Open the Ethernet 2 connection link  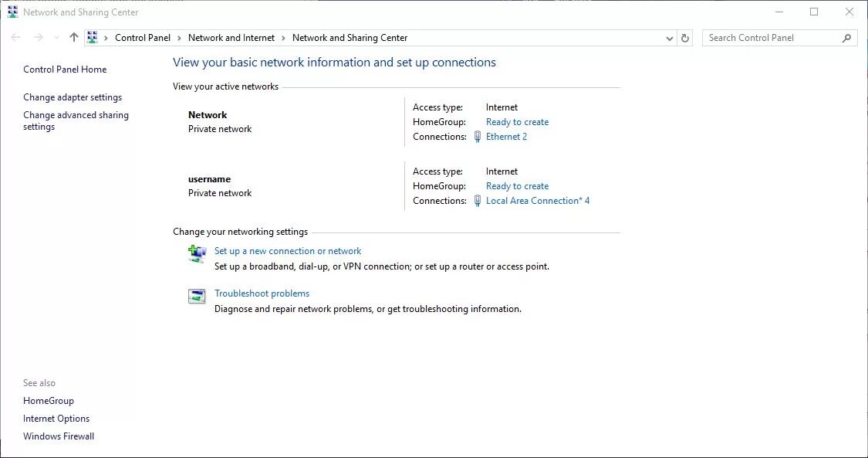pyautogui.click(x=506, y=137)
